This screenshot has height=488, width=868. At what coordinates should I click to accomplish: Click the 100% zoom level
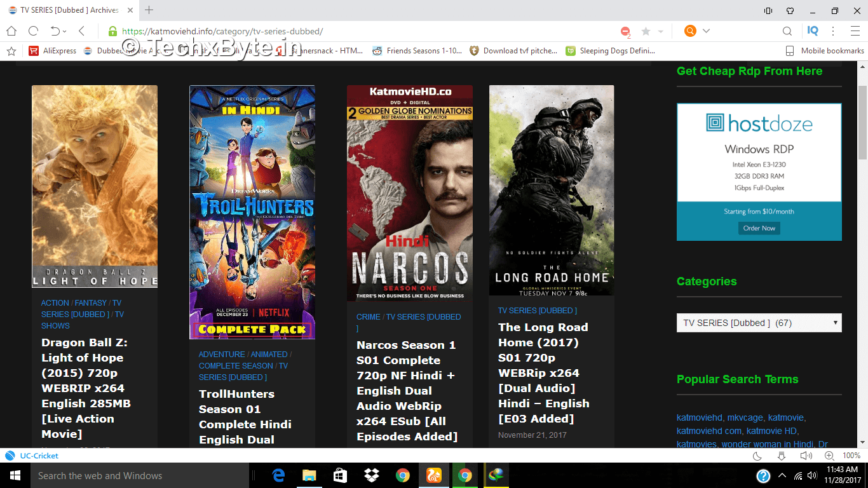pyautogui.click(x=851, y=456)
